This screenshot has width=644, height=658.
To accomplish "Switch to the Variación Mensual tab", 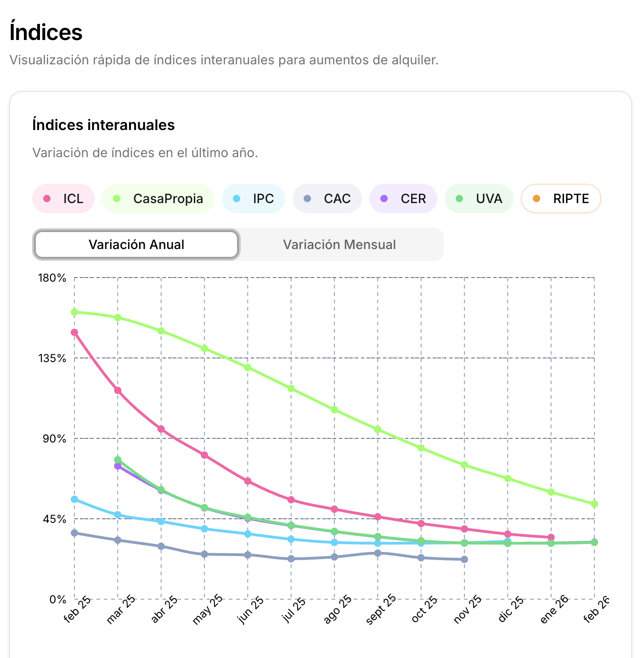I will click(x=340, y=244).
